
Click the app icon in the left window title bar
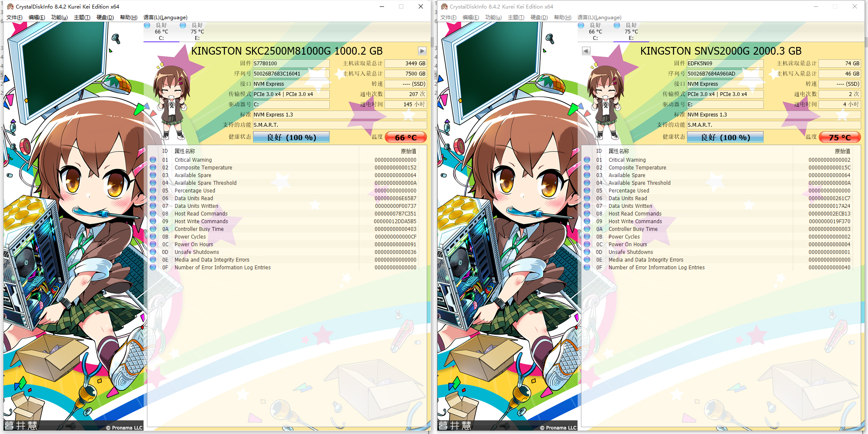(x=10, y=6)
